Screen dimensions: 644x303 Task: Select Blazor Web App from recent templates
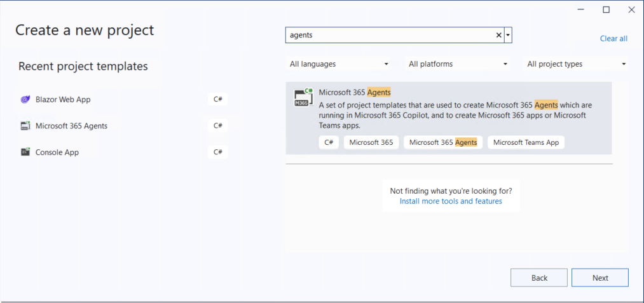63,100
